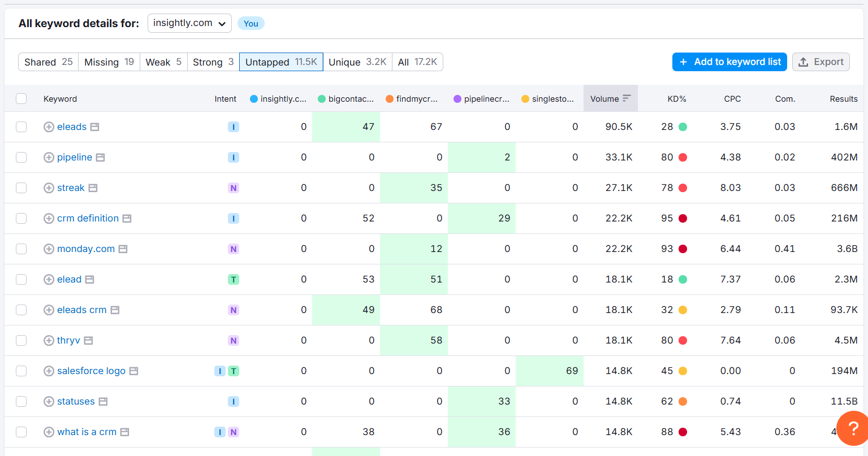Open SERP view icon for monday.com

[123, 249]
